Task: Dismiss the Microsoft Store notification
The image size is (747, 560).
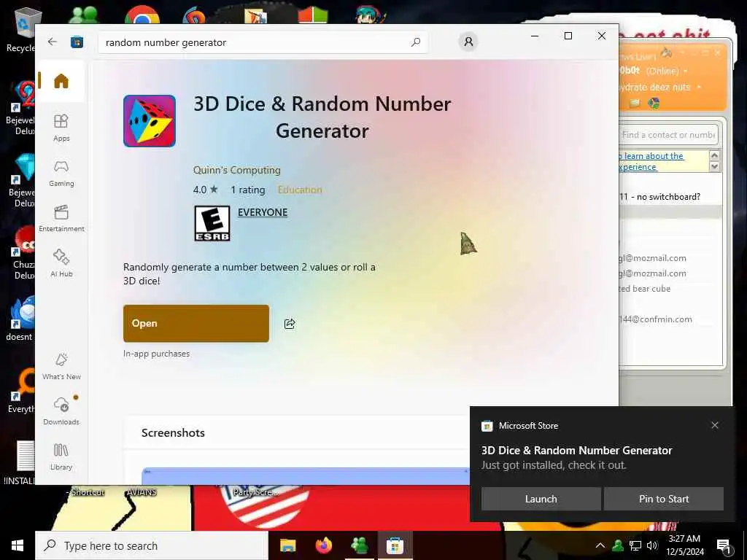Action: point(715,425)
